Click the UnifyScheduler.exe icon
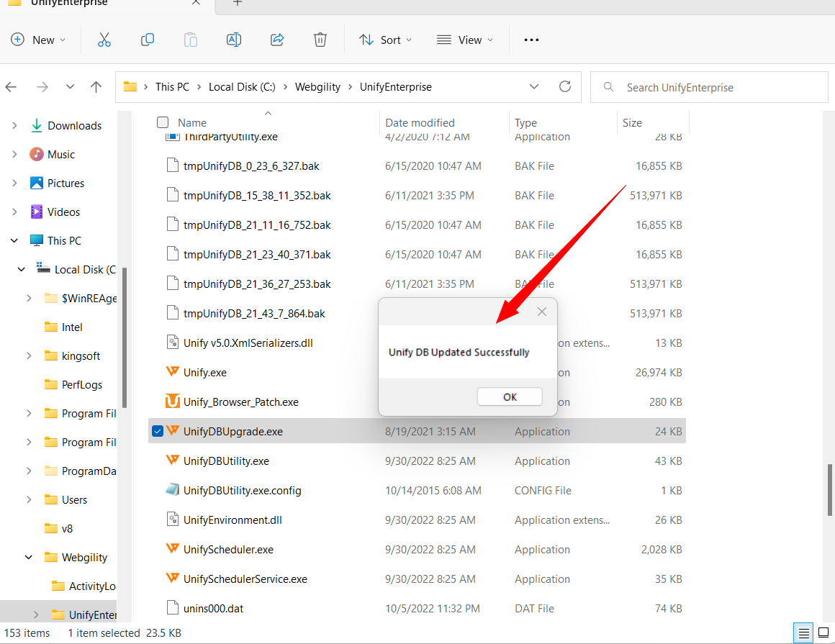835x644 pixels. (x=173, y=548)
